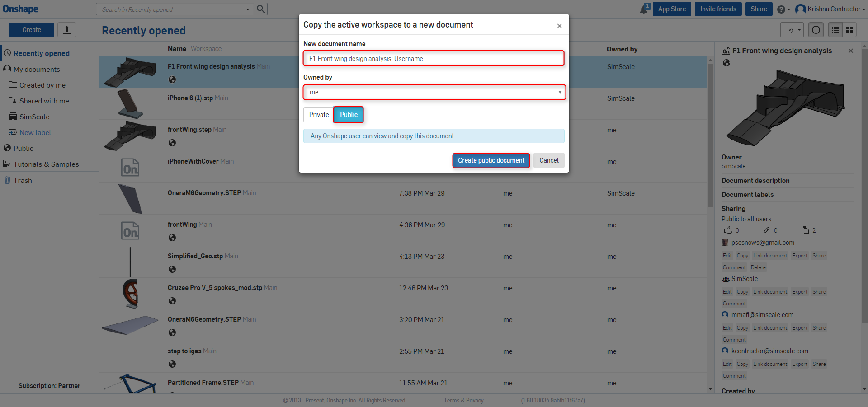
Task: Open the search scope dropdown arrow
Action: tap(248, 9)
